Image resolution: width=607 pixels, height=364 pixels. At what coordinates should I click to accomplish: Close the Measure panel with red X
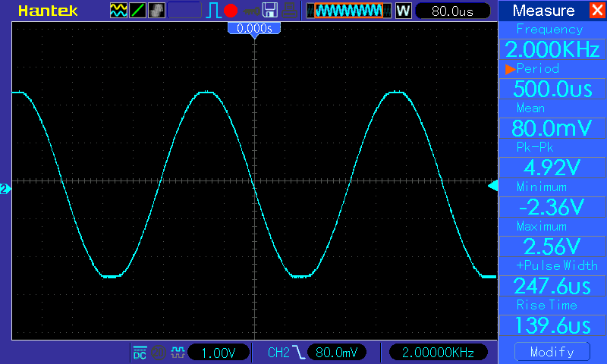598,10
